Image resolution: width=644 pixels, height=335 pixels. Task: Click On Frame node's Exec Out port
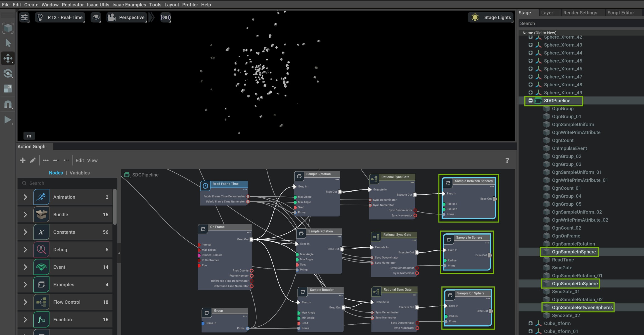pyautogui.click(x=251, y=239)
